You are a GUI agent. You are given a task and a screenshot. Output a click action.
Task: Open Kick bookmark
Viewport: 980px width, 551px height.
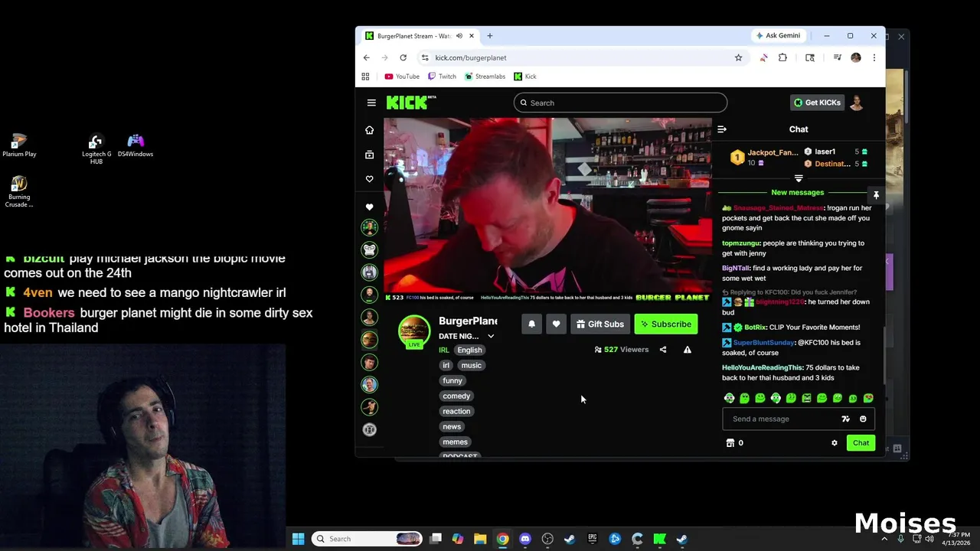525,77
